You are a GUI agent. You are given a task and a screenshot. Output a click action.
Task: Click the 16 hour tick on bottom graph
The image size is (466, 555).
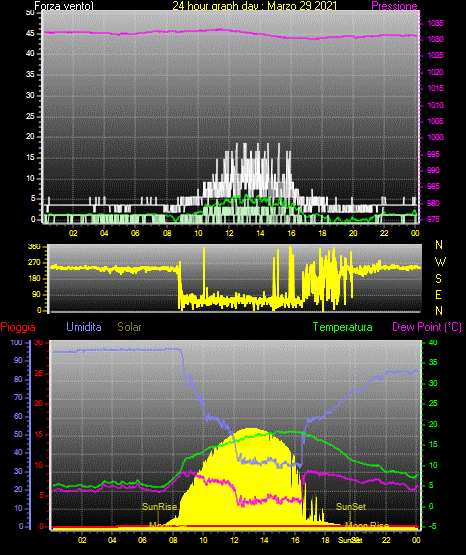coord(295,540)
